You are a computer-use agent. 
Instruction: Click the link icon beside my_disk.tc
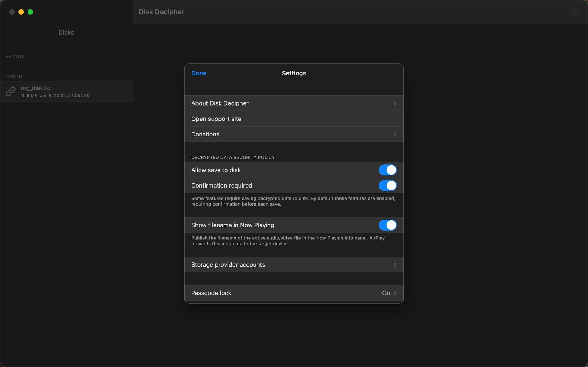point(11,92)
